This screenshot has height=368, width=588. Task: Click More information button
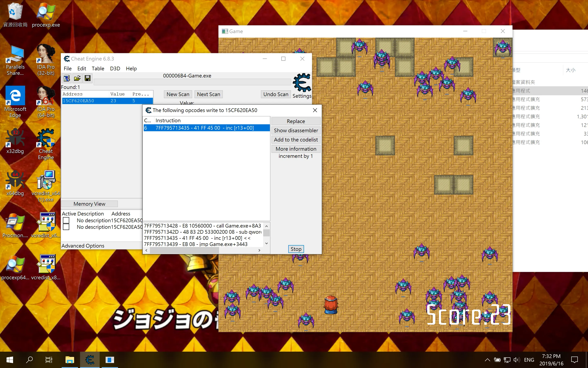[296, 149]
